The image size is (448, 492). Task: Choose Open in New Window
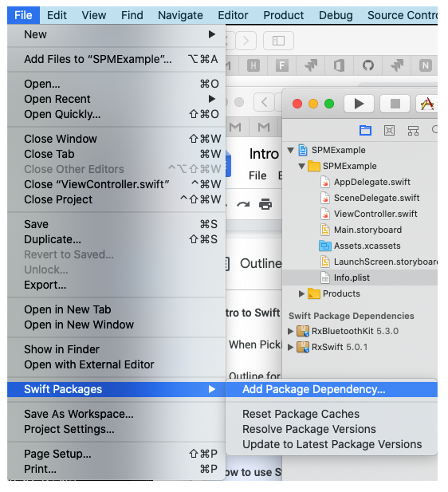pyautogui.click(x=116, y=325)
